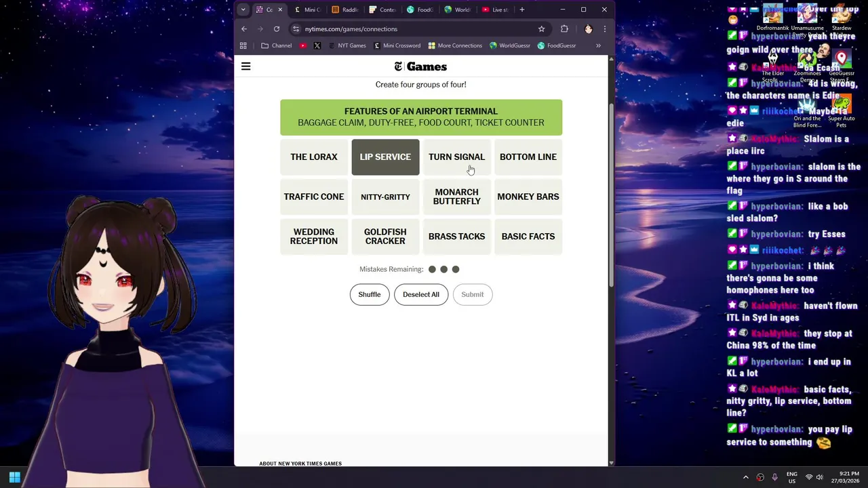Open the YouTube bookmark icon
The width and height of the screenshot is (868, 488).
(302, 45)
